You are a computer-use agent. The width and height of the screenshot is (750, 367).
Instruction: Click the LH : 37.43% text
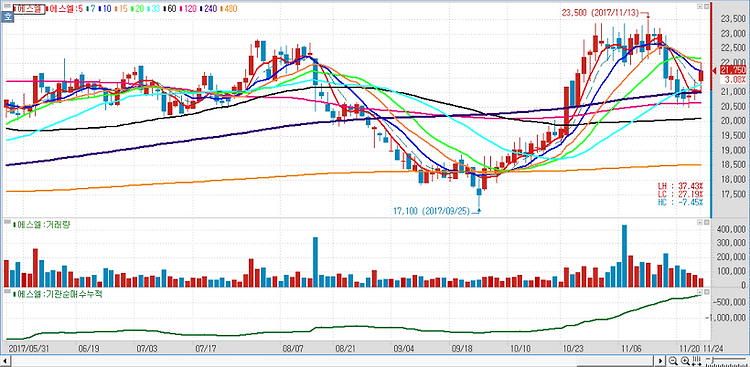click(x=681, y=185)
